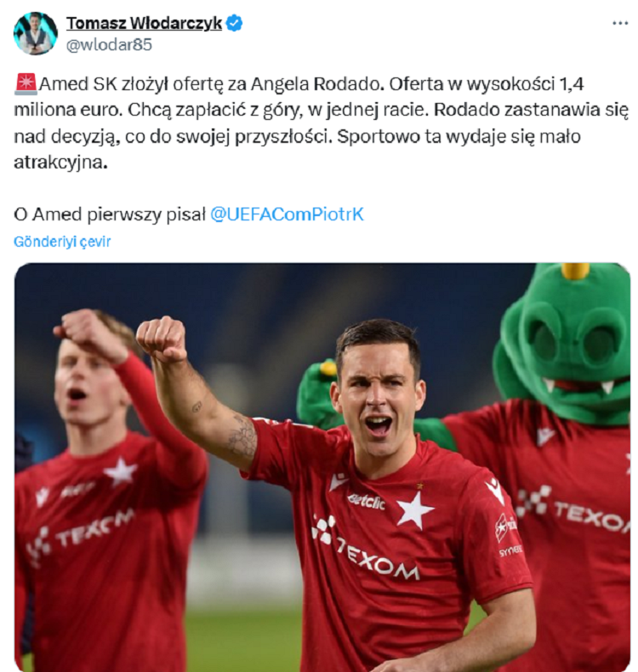
Task: Click the arm tattoo of central player
Action: pyautogui.click(x=242, y=435)
